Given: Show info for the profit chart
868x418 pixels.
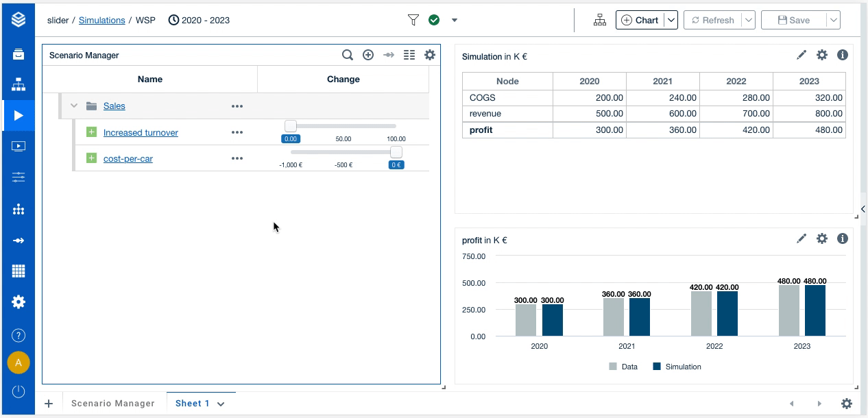Looking at the screenshot, I should click(843, 238).
